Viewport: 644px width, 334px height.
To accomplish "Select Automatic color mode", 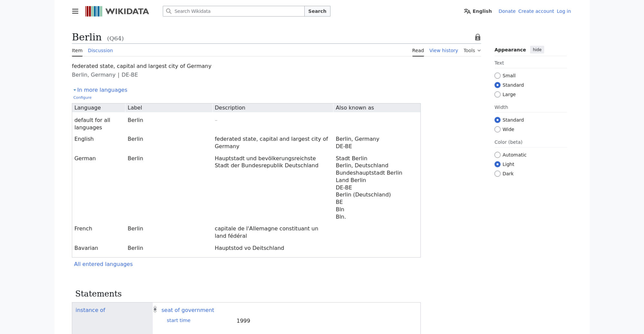I will (x=497, y=155).
